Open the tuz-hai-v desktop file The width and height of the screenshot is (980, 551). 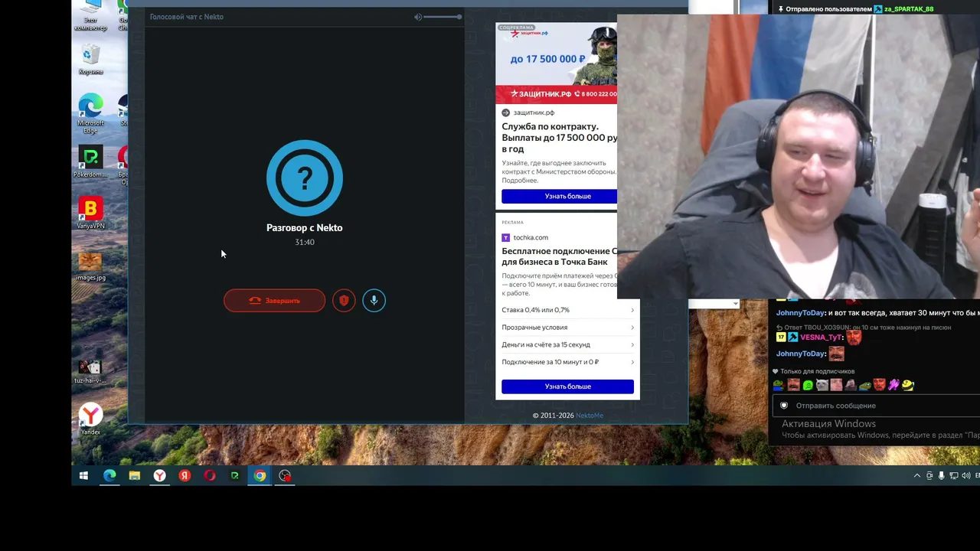click(x=90, y=371)
